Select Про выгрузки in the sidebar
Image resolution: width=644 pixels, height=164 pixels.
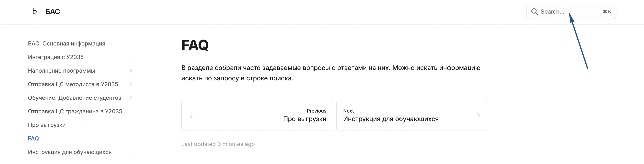47,125
